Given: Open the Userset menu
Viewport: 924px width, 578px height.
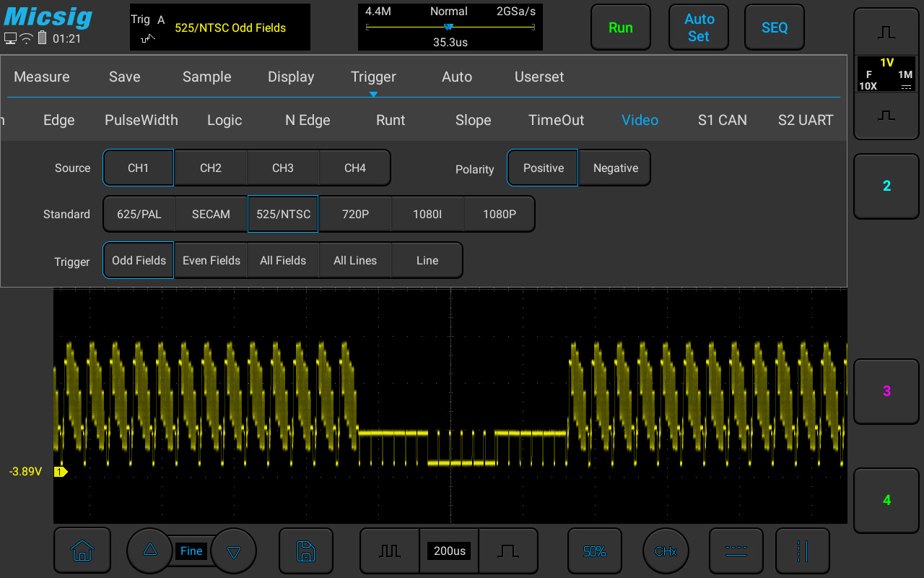Looking at the screenshot, I should click(539, 77).
